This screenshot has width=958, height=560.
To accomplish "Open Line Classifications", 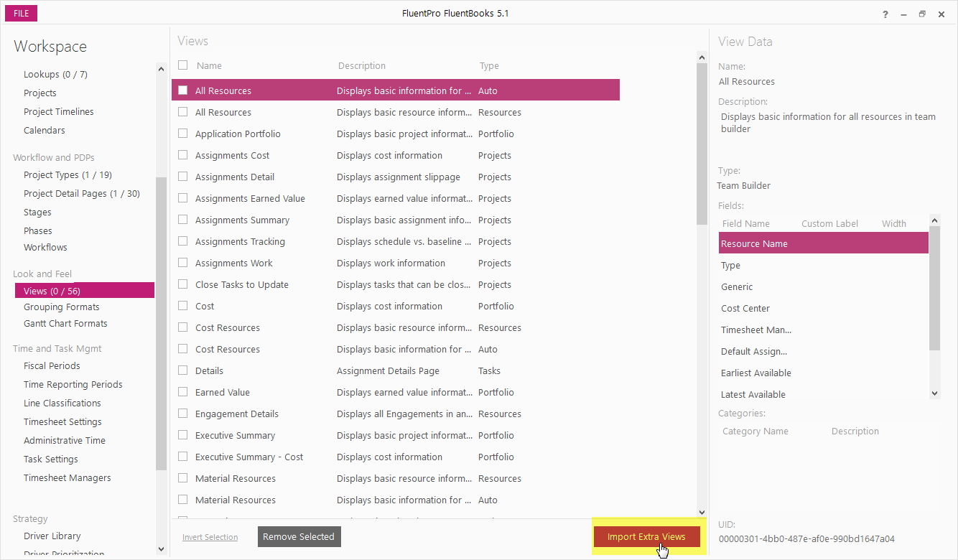I will pyautogui.click(x=62, y=403).
